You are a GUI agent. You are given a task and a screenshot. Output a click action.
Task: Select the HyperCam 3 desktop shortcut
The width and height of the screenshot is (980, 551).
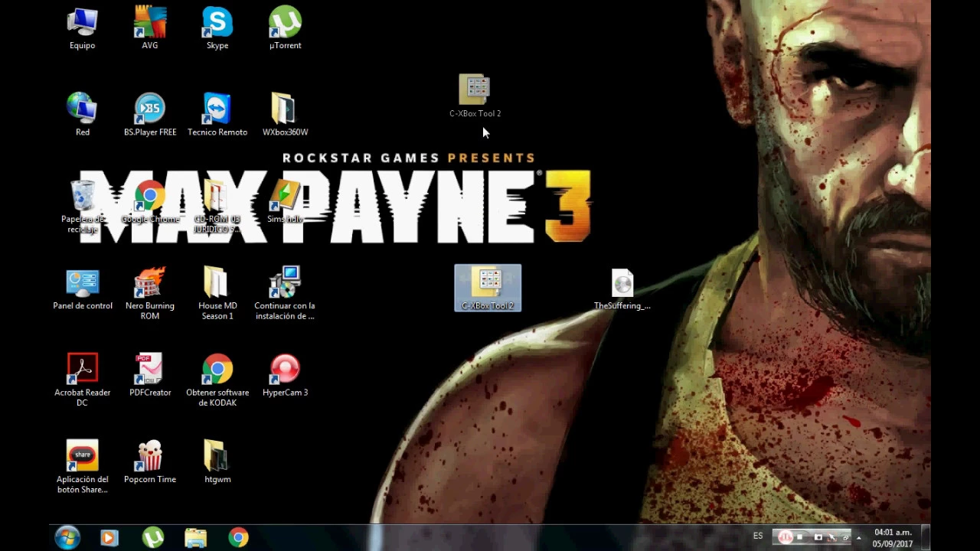[285, 375]
